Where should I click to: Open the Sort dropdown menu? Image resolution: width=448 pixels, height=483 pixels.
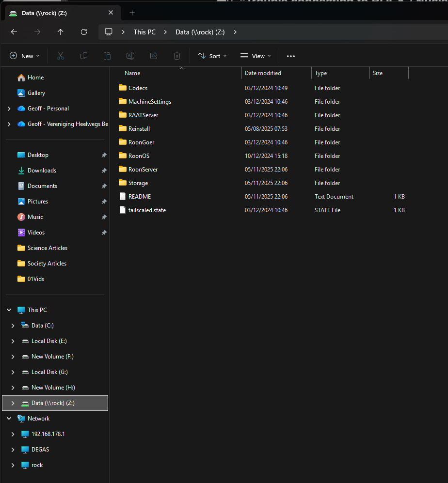point(212,56)
